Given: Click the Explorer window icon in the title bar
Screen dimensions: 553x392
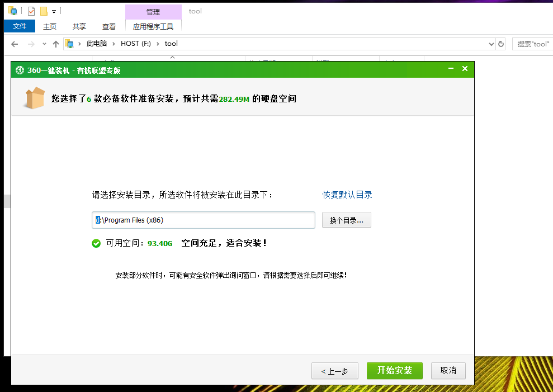Looking at the screenshot, I should coord(13,11).
